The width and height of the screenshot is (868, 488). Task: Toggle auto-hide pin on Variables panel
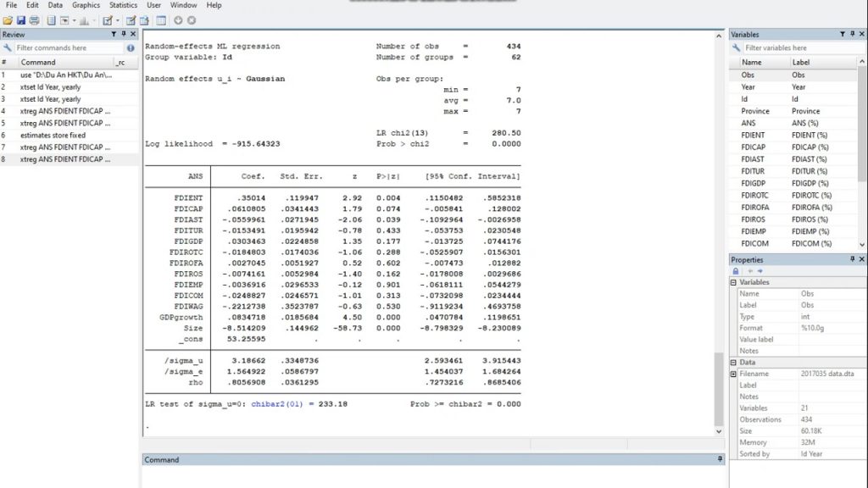click(852, 35)
